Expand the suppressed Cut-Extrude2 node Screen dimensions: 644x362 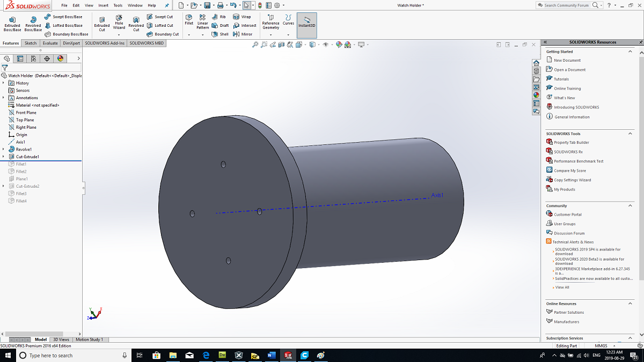click(4, 186)
